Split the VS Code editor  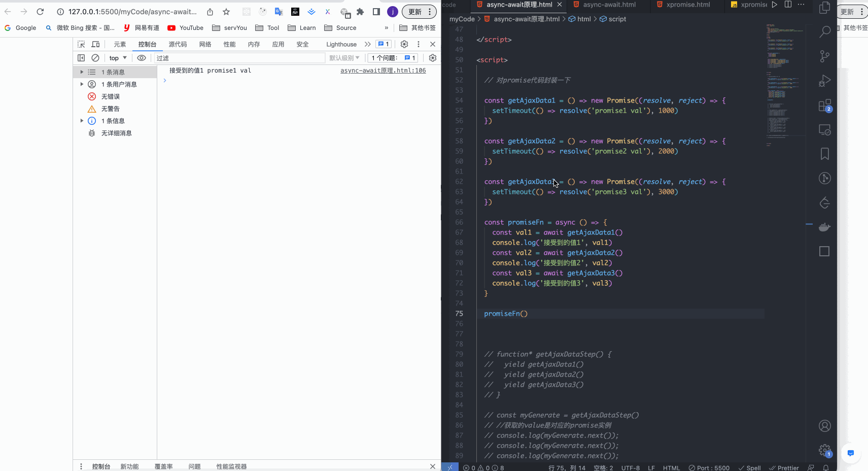pos(788,5)
